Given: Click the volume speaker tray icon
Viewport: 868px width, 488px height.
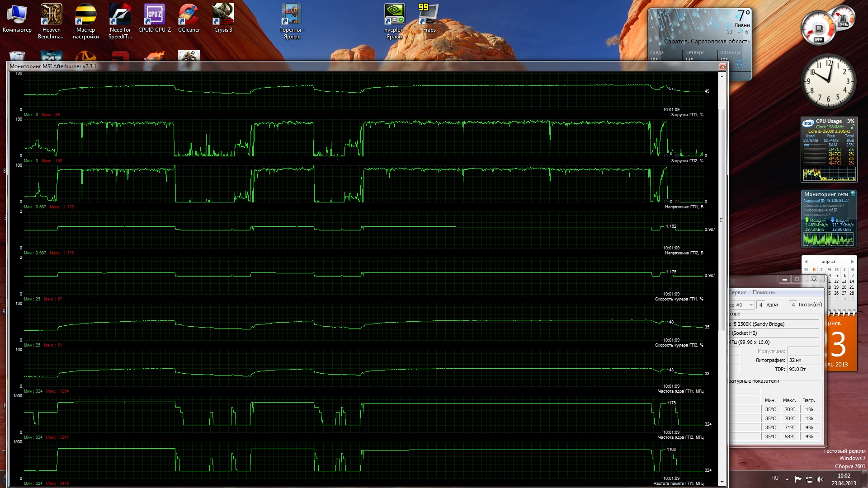Looking at the screenshot, I should tap(820, 479).
